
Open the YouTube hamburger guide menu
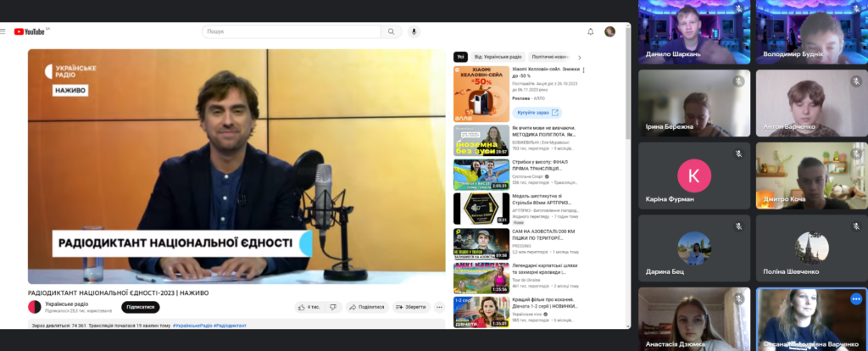pos(3,31)
